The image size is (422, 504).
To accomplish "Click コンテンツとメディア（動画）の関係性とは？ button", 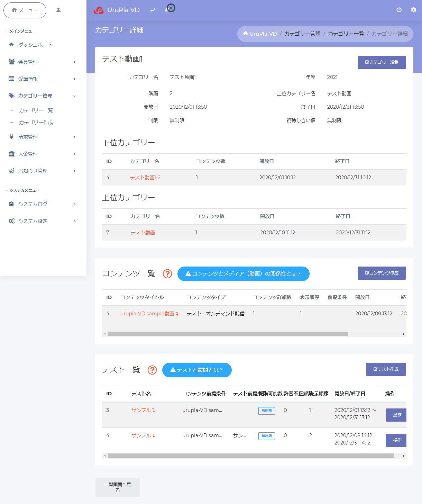I will coord(244,274).
